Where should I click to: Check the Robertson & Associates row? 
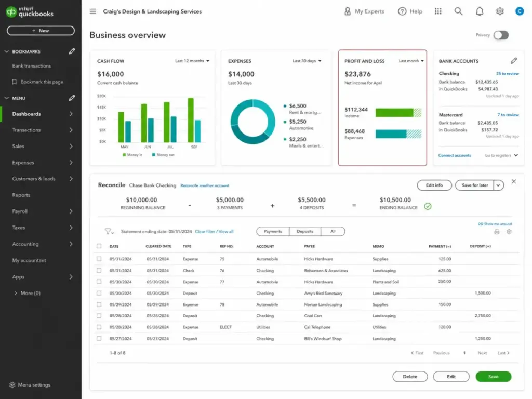[x=99, y=270]
